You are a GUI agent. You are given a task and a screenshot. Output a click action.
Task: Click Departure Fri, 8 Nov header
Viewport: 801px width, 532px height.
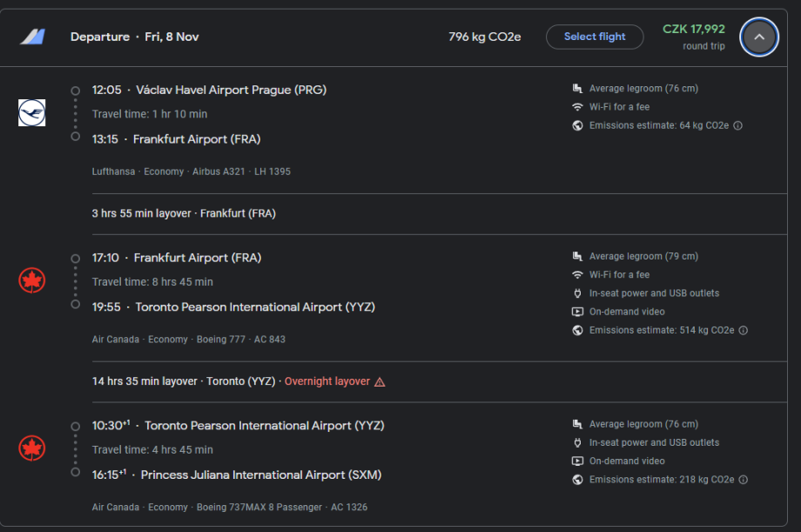(x=134, y=37)
